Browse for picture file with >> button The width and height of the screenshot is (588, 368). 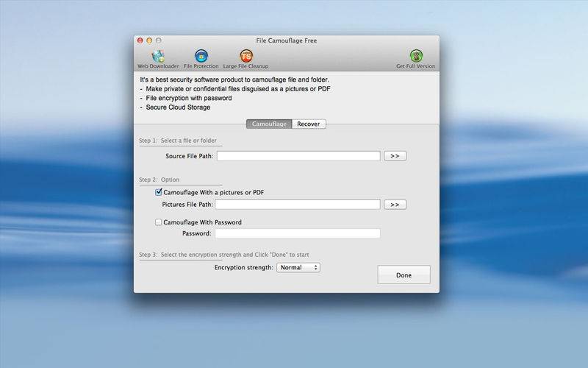pos(395,205)
